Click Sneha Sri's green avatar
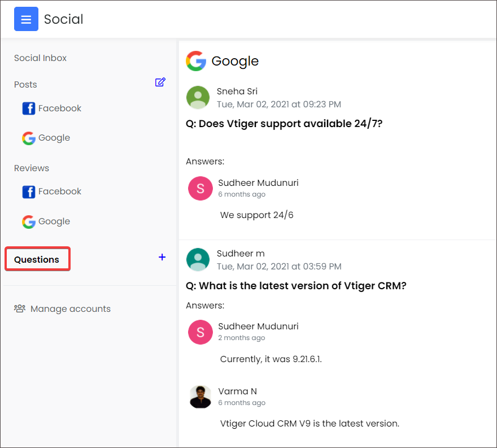The height and width of the screenshot is (448, 497). (x=198, y=97)
